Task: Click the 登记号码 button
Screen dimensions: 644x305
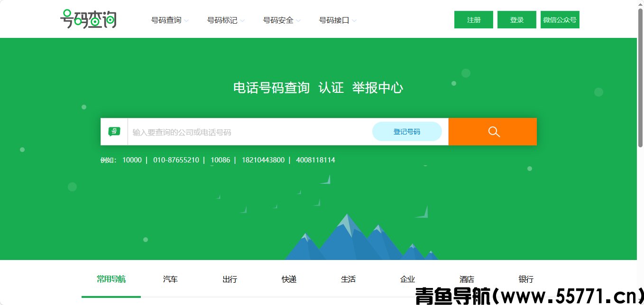Action: tap(407, 132)
